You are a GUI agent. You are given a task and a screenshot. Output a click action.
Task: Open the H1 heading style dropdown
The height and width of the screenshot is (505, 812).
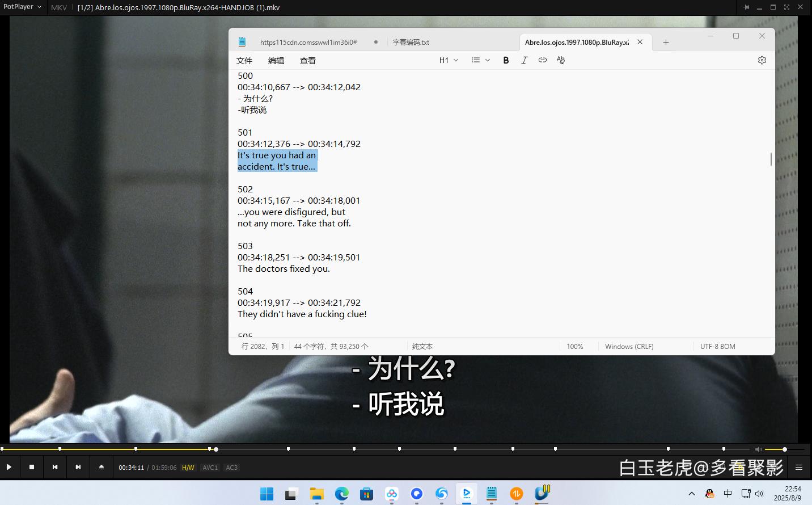(x=448, y=60)
